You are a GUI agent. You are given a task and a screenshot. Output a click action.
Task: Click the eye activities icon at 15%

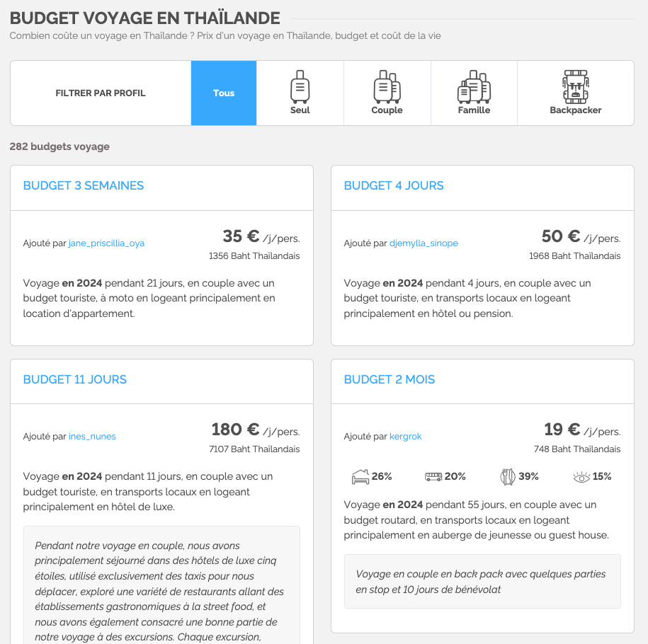(581, 477)
